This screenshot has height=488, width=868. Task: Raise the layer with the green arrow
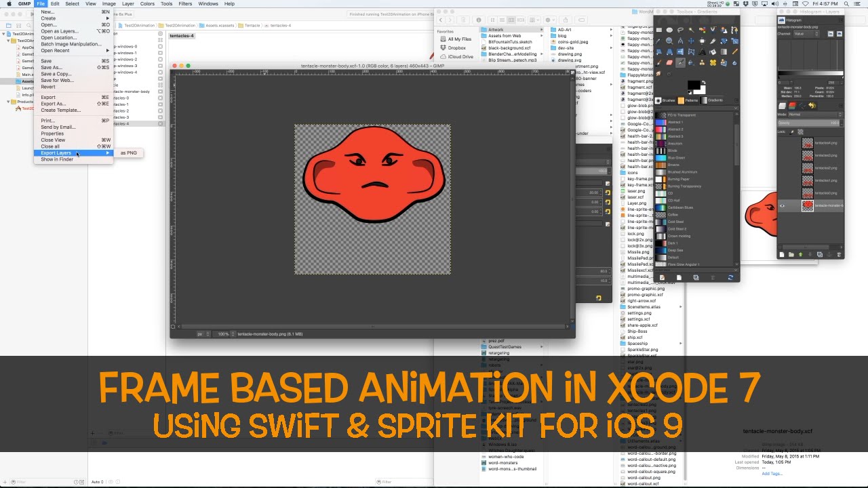click(x=801, y=255)
